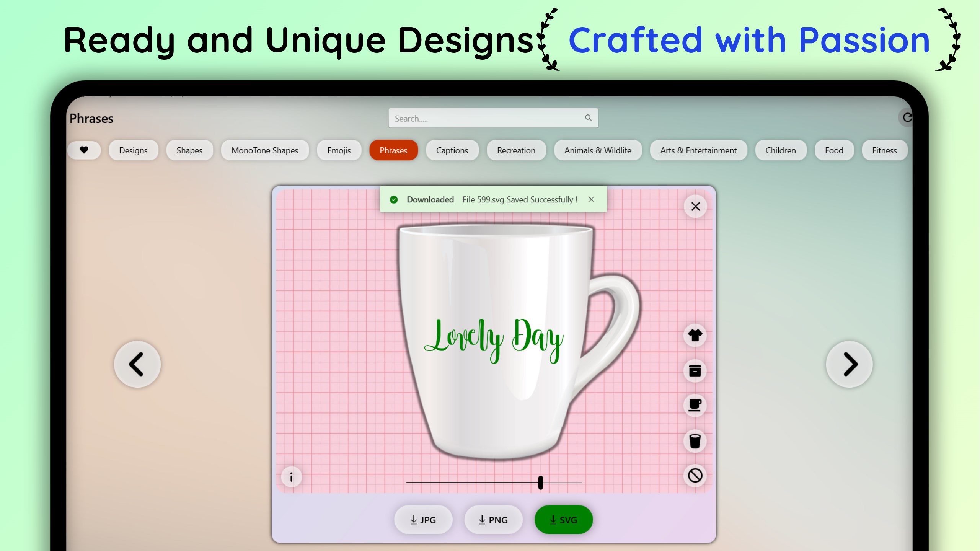Disable mockup using the no-mockup icon

(695, 475)
